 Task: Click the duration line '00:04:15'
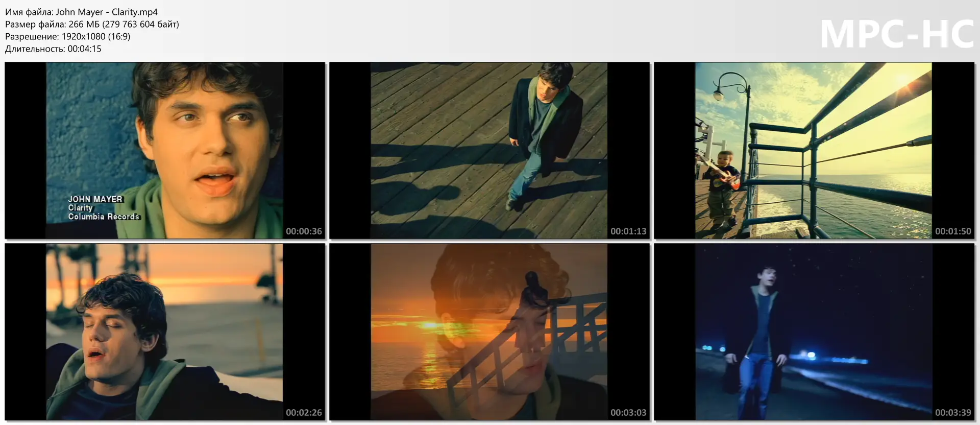click(53, 49)
